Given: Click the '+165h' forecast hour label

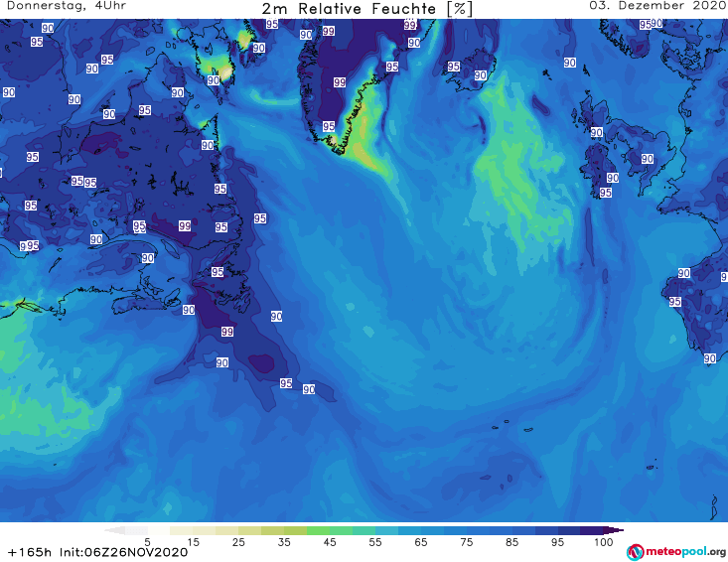Looking at the screenshot, I should point(30,553).
